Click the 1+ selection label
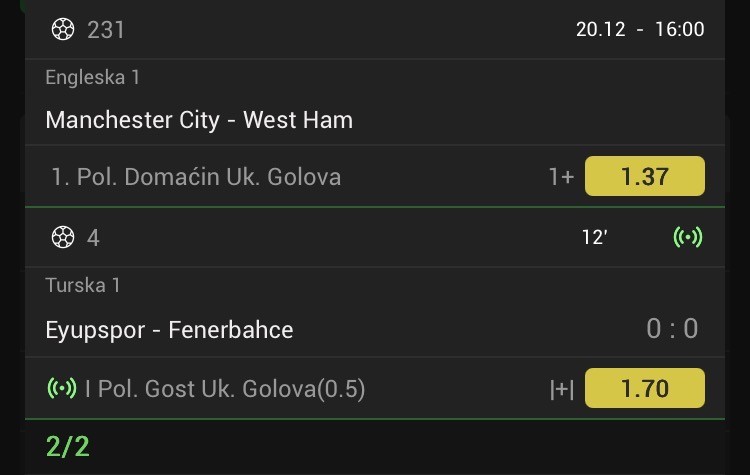Image resolution: width=750 pixels, height=475 pixels. 561,177
